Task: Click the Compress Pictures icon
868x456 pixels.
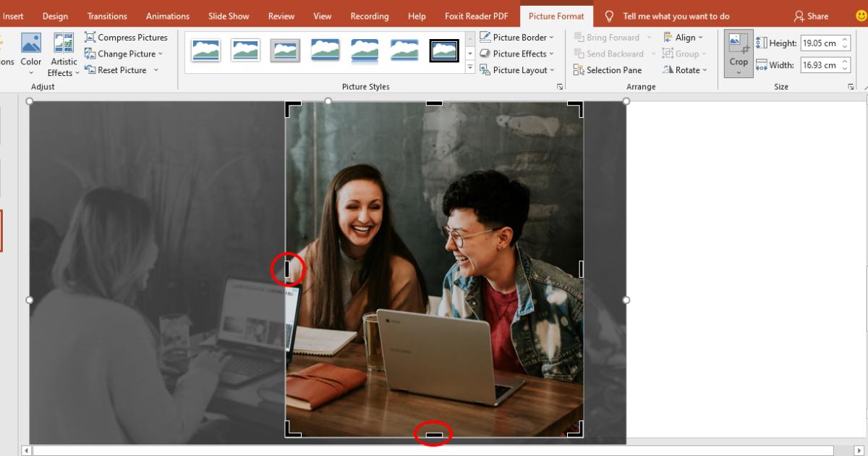Action: click(90, 38)
